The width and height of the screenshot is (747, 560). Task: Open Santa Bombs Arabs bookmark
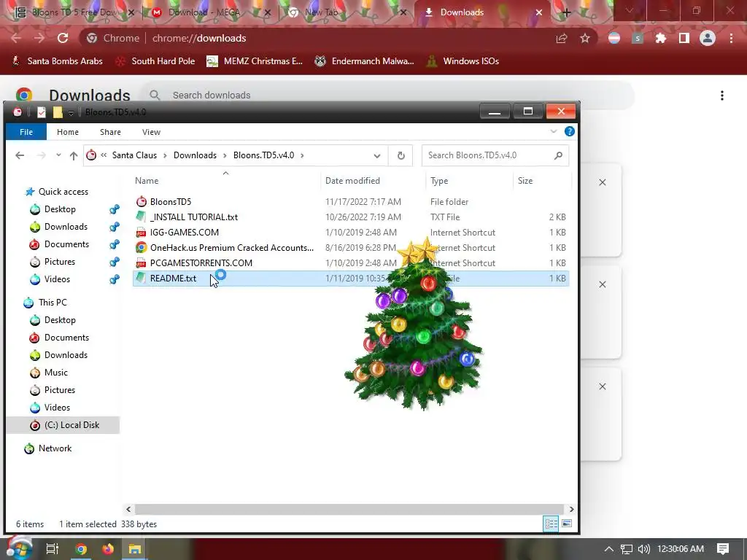(x=57, y=61)
